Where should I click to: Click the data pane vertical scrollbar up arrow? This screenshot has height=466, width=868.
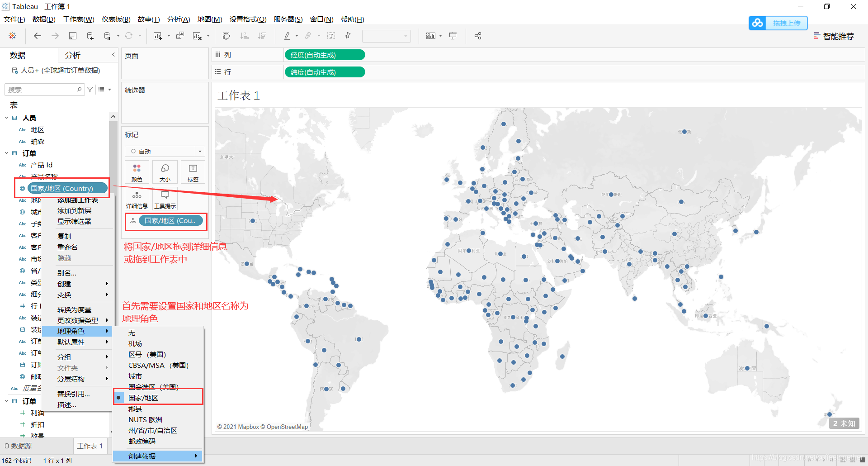coord(113,117)
